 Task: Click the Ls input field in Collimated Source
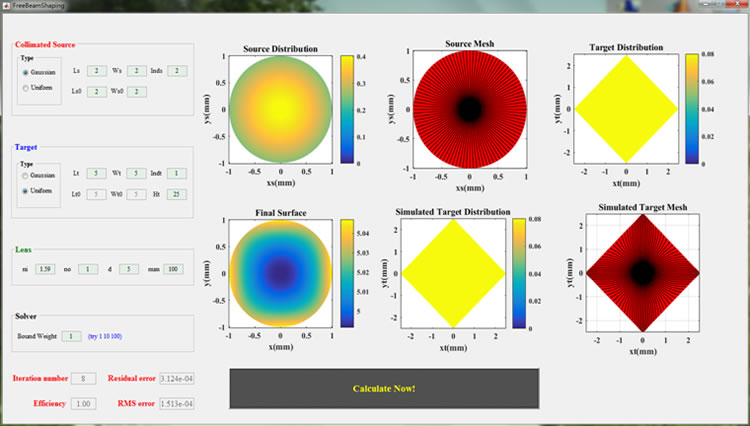95,71
